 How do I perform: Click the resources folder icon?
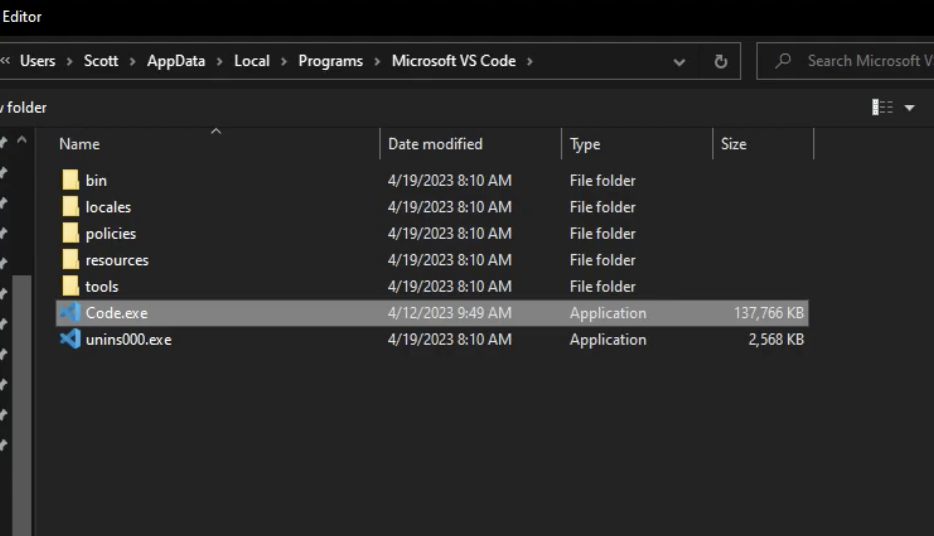click(x=70, y=260)
